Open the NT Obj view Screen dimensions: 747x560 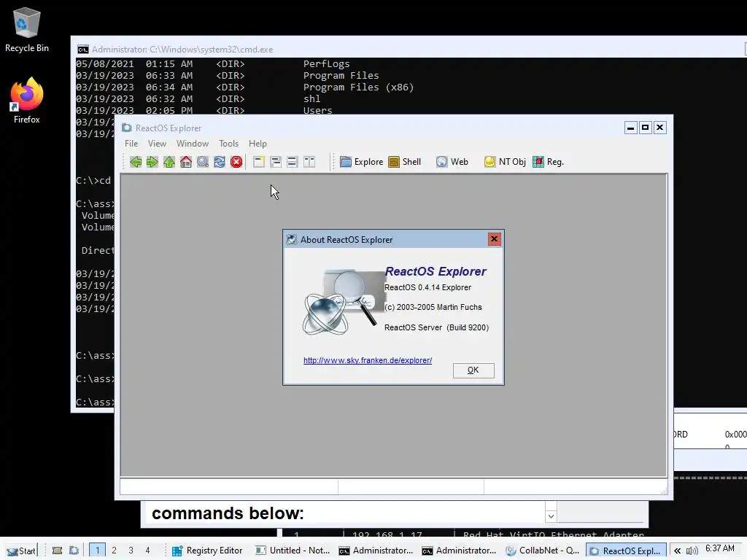click(x=505, y=162)
